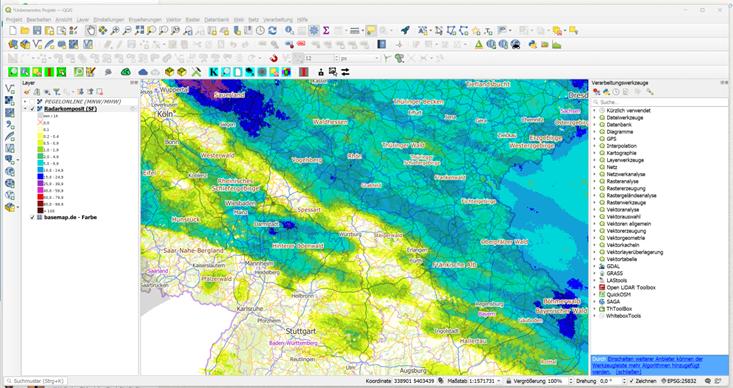The height and width of the screenshot is (388, 733).
Task: Expand the GDAL provider in toolbox
Action: 595,266
